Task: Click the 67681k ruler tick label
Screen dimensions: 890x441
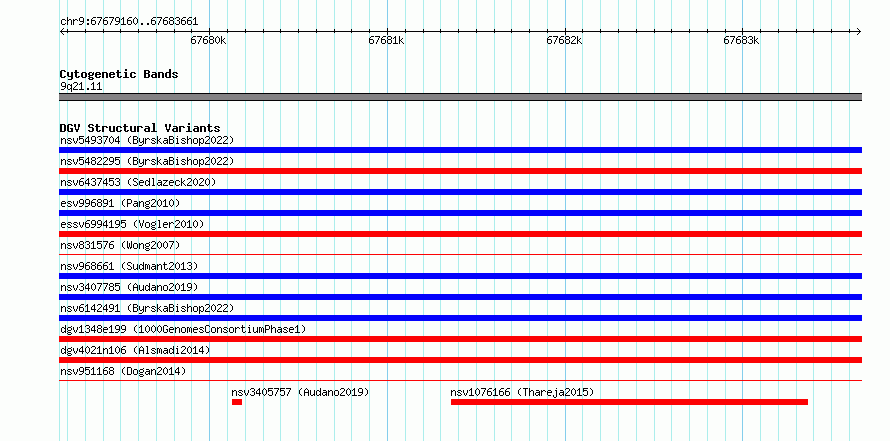Action: pyautogui.click(x=386, y=40)
